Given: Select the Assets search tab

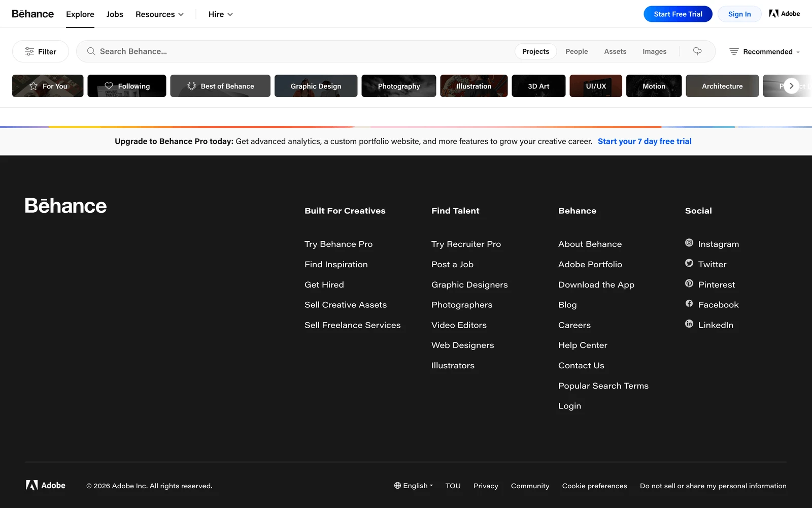Looking at the screenshot, I should point(615,51).
